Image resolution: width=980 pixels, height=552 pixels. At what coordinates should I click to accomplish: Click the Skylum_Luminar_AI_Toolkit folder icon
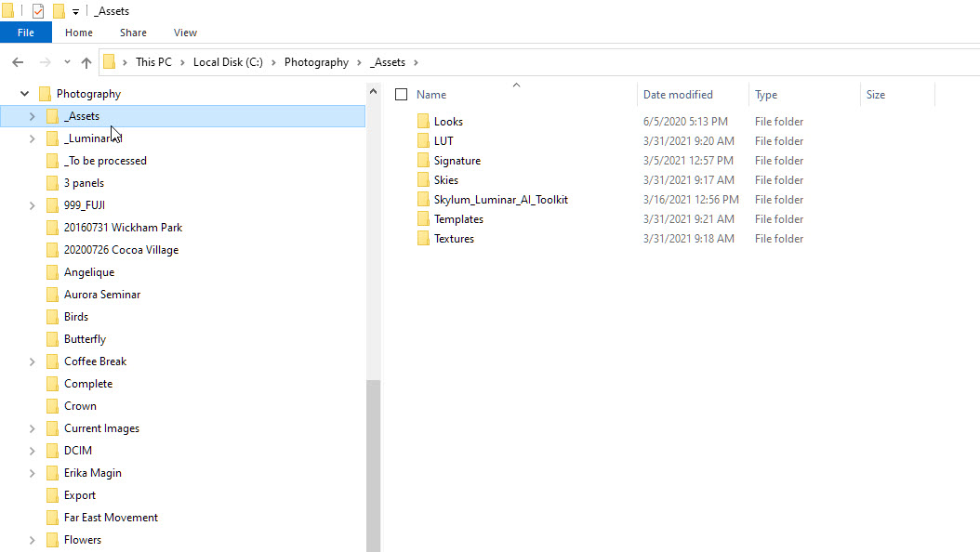(423, 200)
